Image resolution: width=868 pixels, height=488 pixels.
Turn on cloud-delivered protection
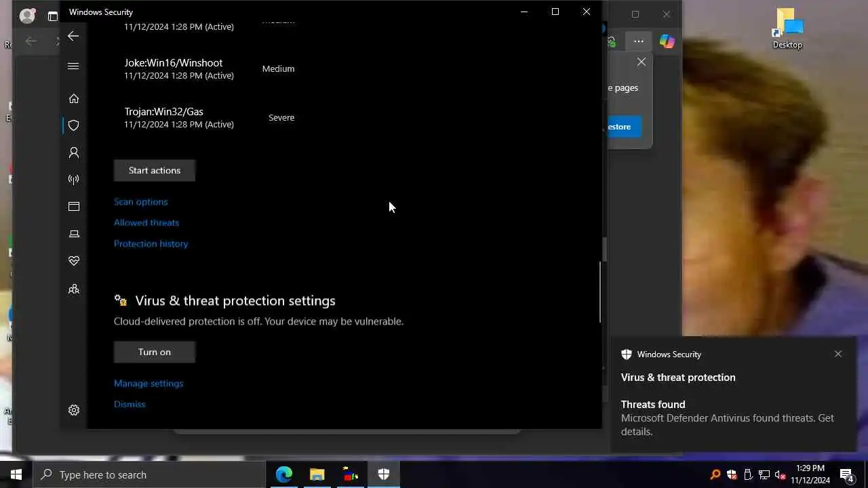[x=155, y=352]
